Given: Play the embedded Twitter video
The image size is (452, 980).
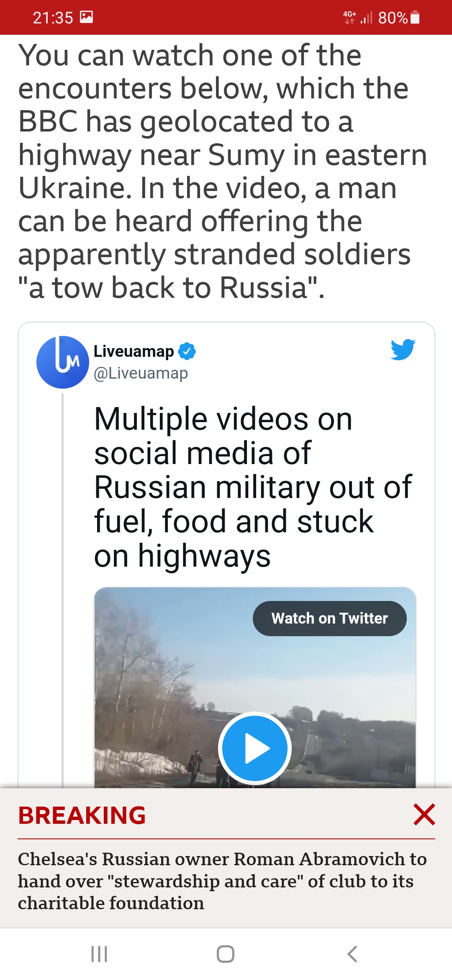Looking at the screenshot, I should click(x=254, y=748).
